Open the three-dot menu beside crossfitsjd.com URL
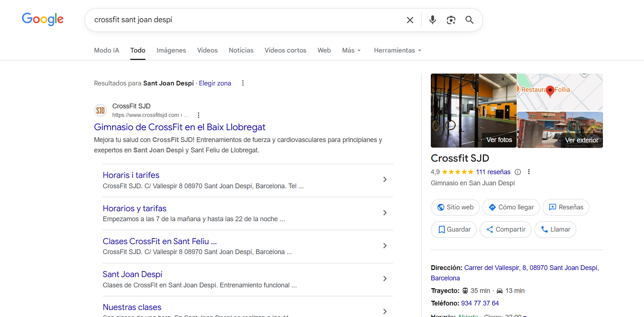 pos(198,115)
